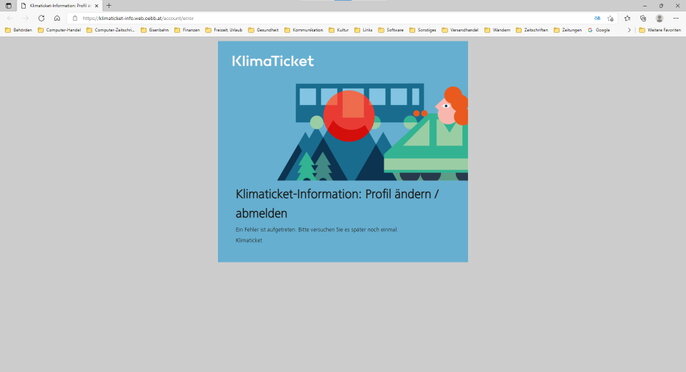The height and width of the screenshot is (372, 686).
Task: Open the Behörden bookmark folder
Action: click(x=18, y=30)
